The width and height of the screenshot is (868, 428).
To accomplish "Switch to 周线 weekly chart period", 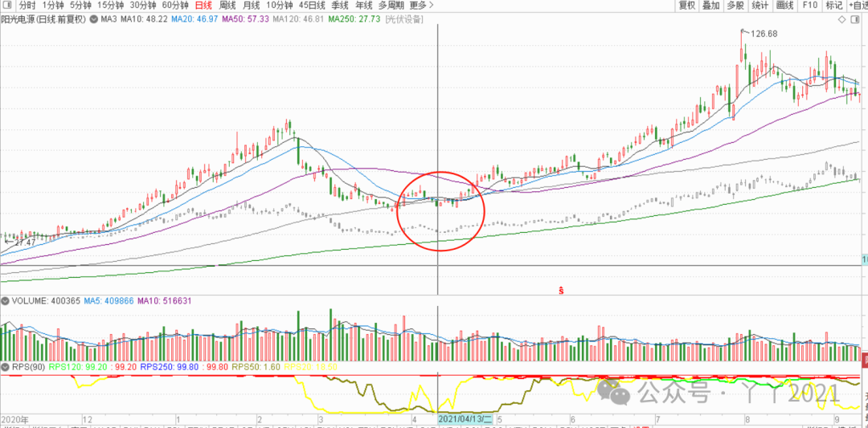I will click(227, 5).
